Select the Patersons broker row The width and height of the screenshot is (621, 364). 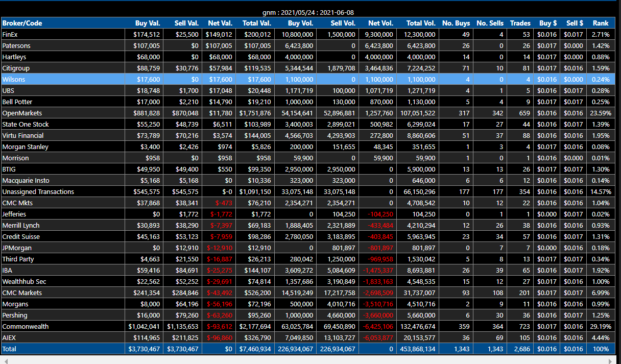tap(308, 45)
